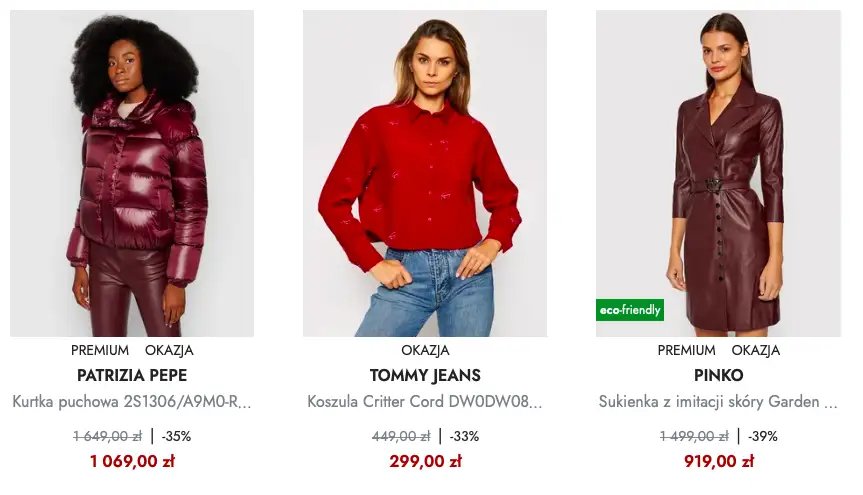Open the red Tommy Jeans shirt photo
The image size is (863, 495).
425,173
